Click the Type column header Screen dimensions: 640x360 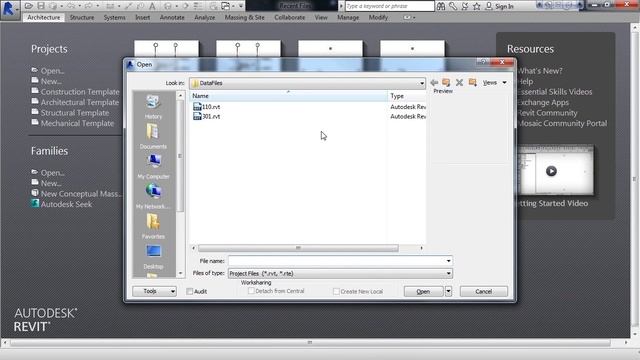[x=407, y=96]
